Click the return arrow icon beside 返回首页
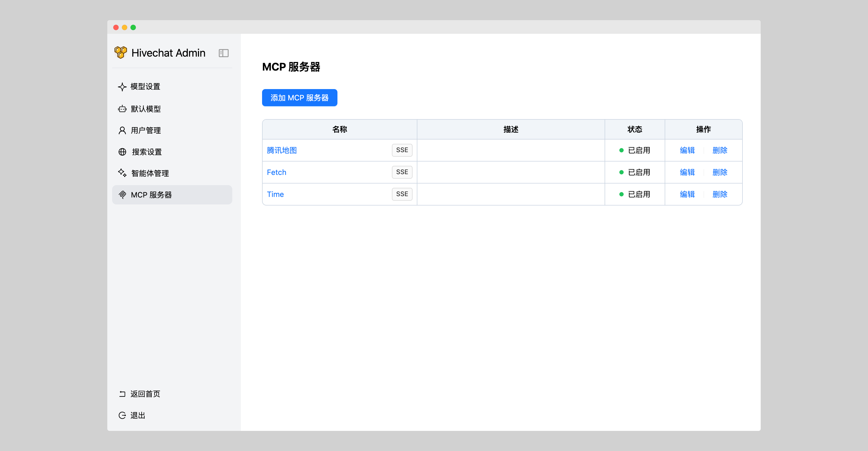Screen dimensions: 868x451 [122, 394]
